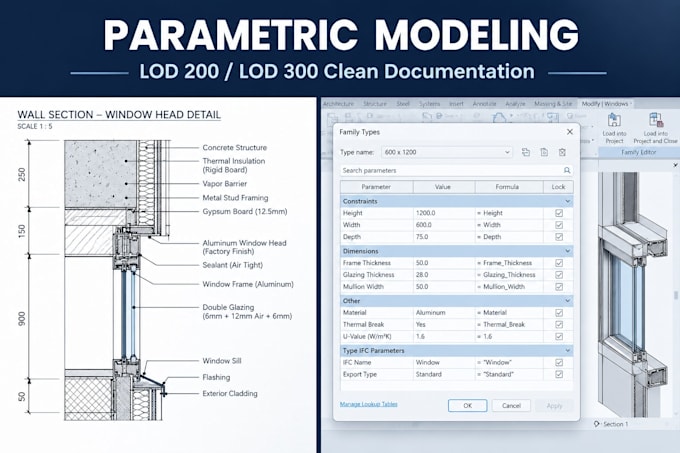680x453 pixels.
Task: Click the formula cell "= Thermal_Break"
Action: 509,324
